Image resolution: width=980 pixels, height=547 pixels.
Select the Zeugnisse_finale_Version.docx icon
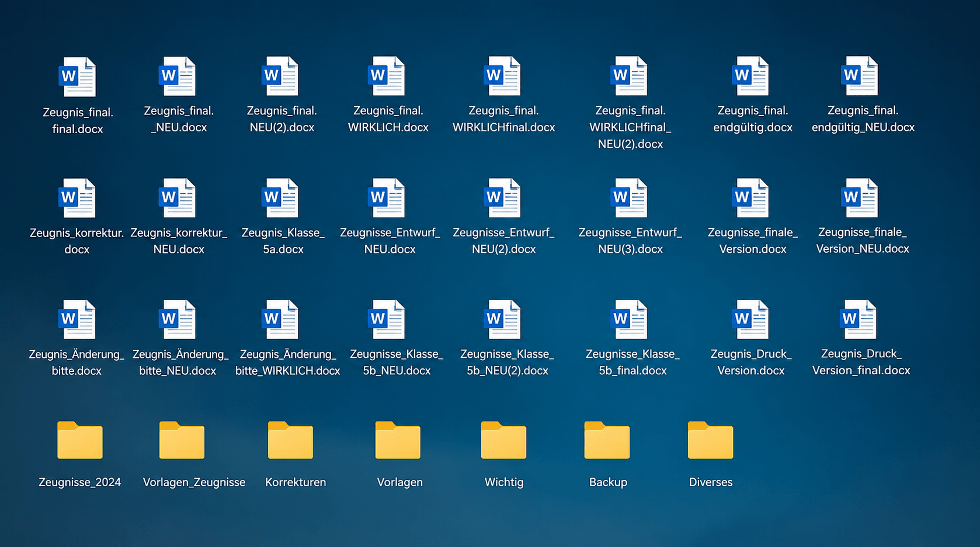coord(750,198)
